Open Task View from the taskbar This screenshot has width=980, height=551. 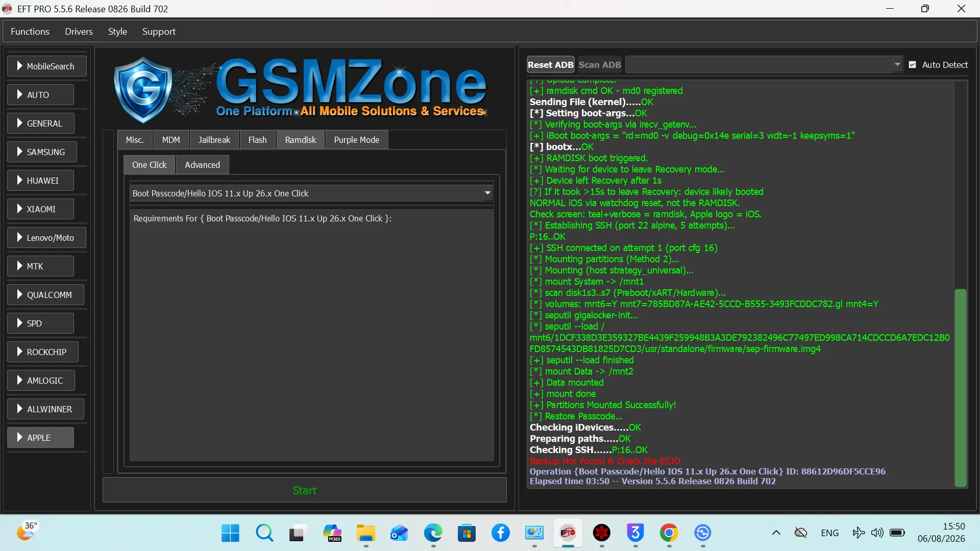point(298,533)
